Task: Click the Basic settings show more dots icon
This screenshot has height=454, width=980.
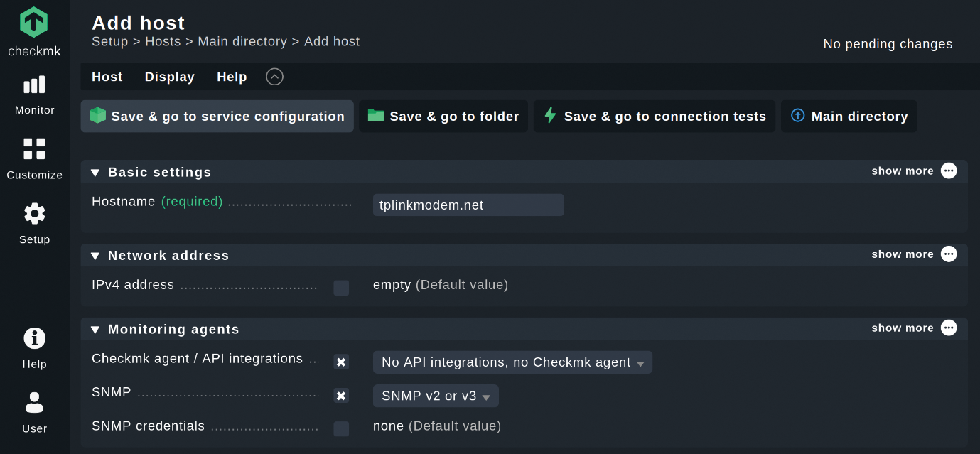Action: pyautogui.click(x=949, y=171)
